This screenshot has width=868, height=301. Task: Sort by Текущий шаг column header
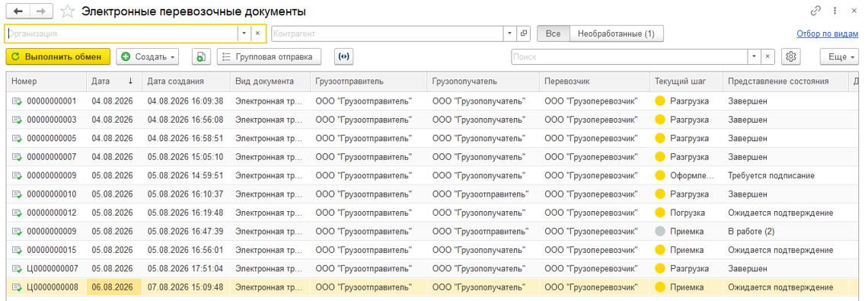click(x=686, y=81)
